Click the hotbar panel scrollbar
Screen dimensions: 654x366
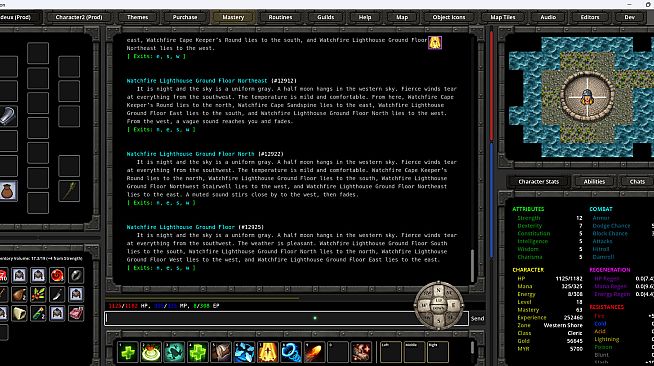tap(472, 347)
